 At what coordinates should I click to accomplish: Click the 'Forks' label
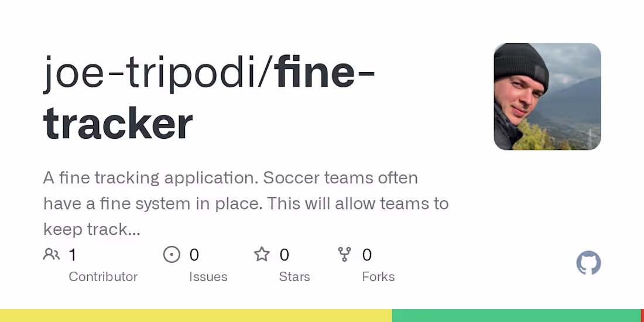[x=378, y=277]
